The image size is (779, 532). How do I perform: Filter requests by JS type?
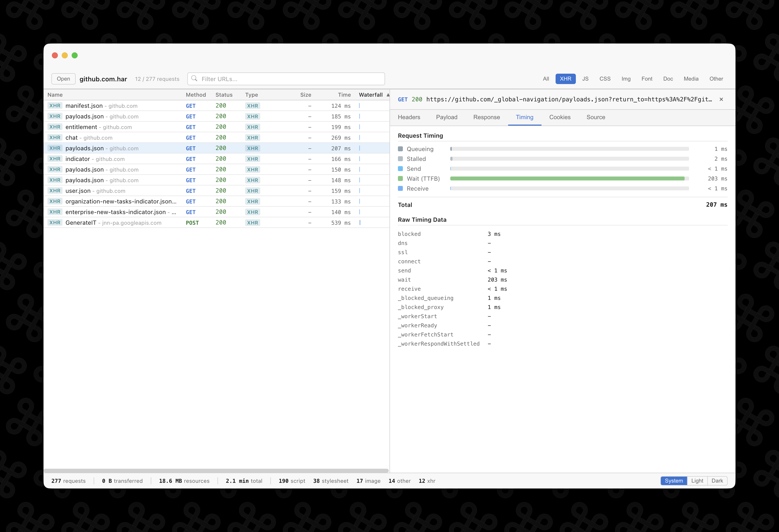585,79
